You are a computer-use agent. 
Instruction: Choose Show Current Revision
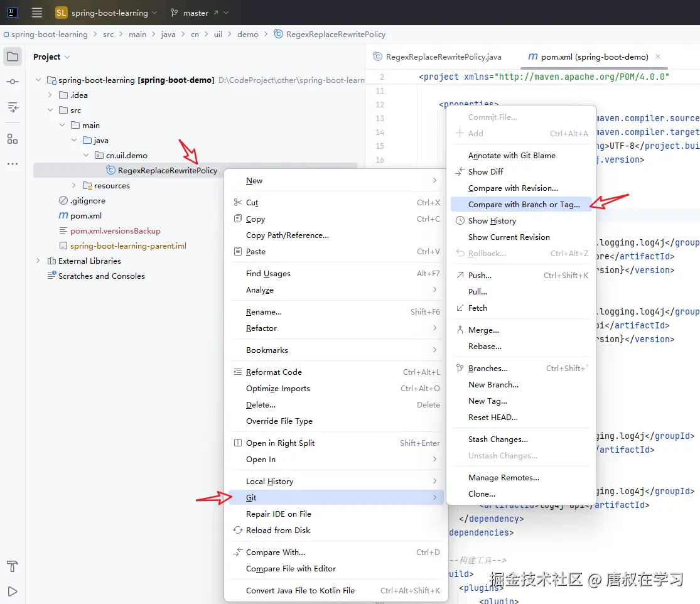(x=522, y=237)
